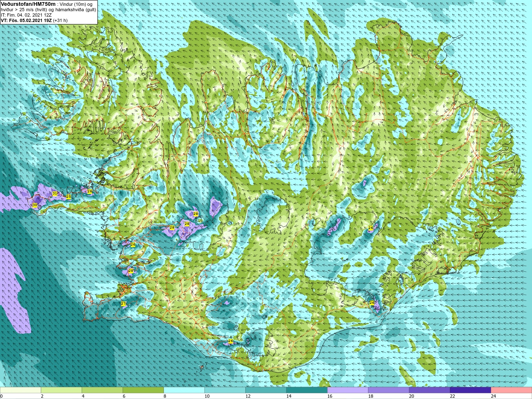
Task: Click the "Vindur (10m) og" header text
Action: (x=76, y=4)
